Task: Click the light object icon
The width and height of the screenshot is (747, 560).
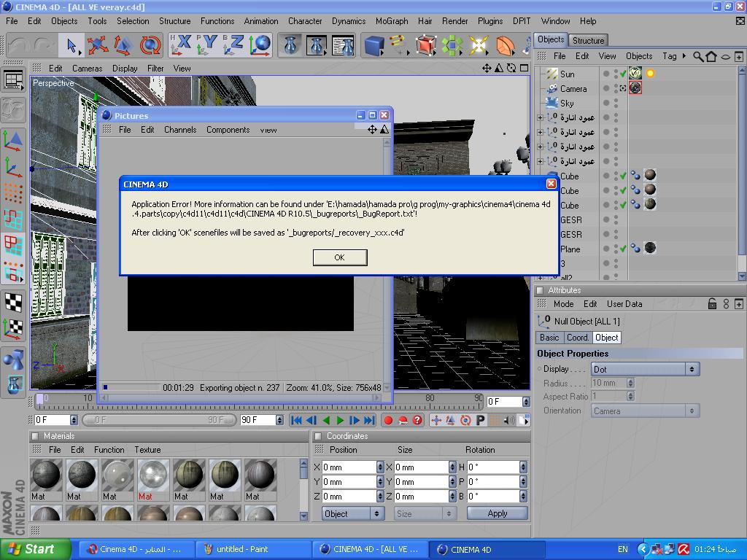Action: tap(478, 46)
